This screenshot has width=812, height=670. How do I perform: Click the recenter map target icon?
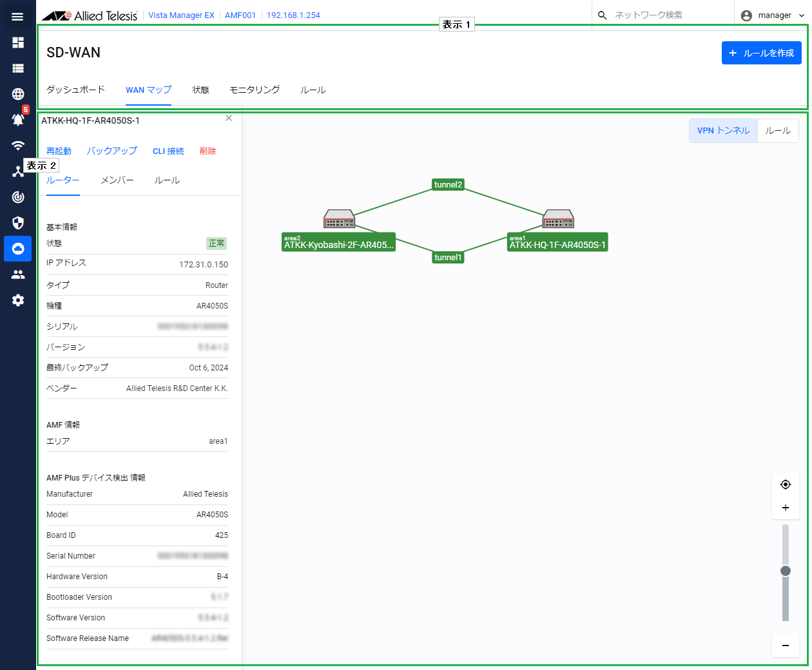(785, 484)
